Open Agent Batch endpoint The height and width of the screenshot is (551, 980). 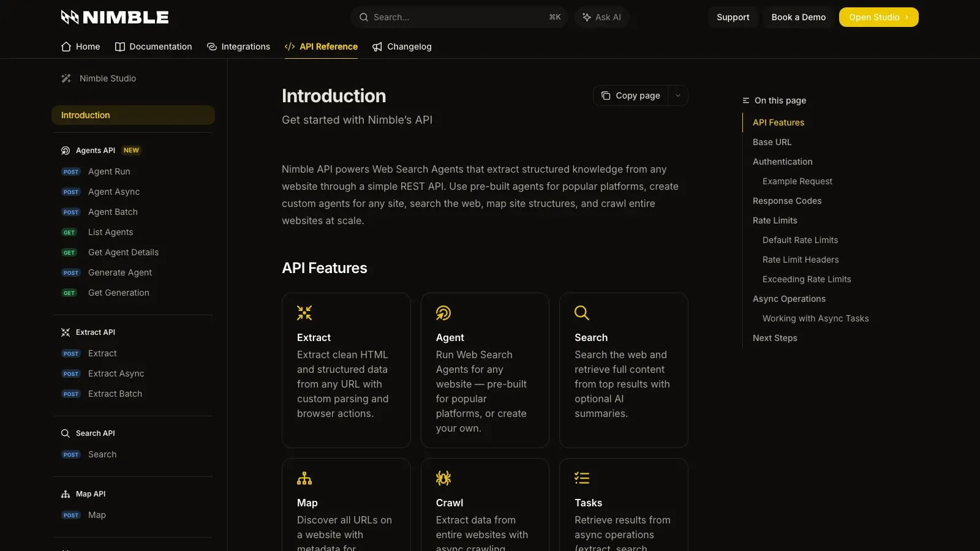133,212
